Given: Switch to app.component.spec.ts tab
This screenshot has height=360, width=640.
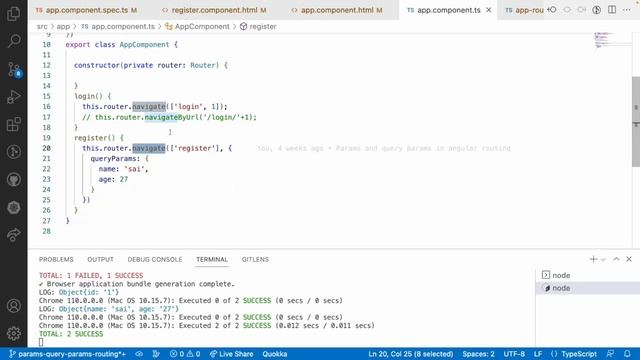Looking at the screenshot, I should 86,10.
